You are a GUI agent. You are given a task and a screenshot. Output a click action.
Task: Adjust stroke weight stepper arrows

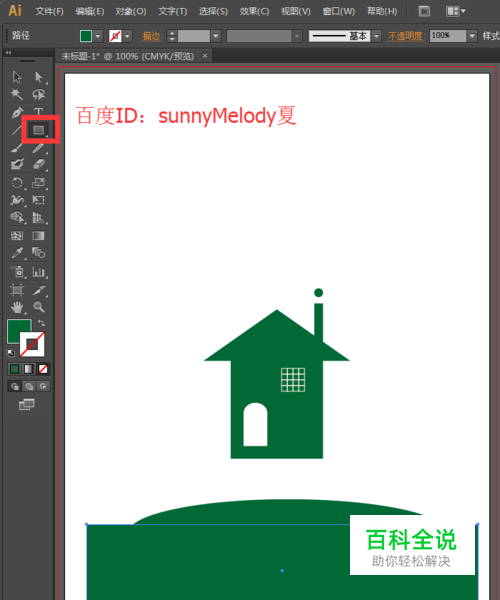click(172, 36)
